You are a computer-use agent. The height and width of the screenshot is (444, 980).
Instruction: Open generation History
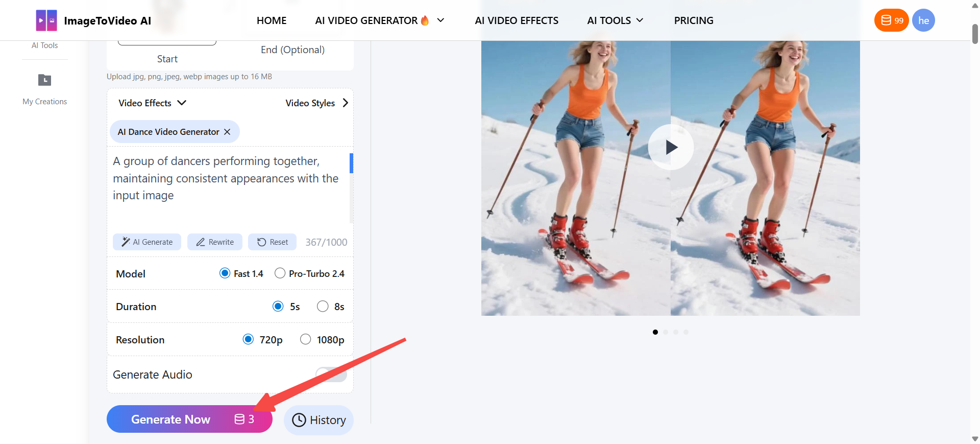(x=318, y=420)
